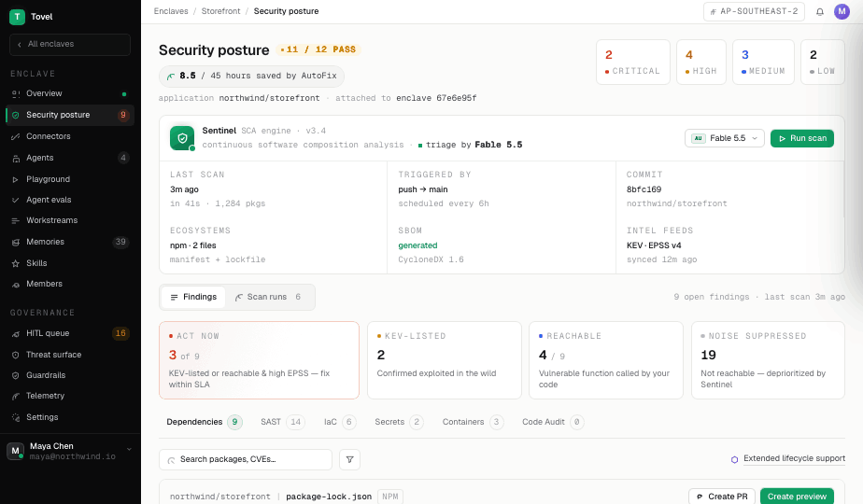Click the user avatar in the top bar
The width and height of the screenshot is (863, 504).
(x=842, y=11)
